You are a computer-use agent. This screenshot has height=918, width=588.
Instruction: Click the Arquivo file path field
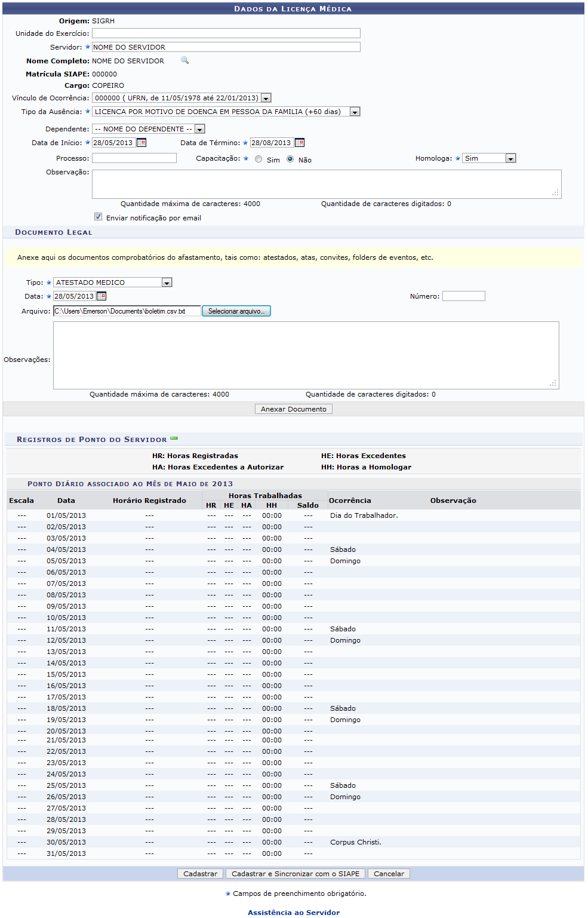click(127, 311)
